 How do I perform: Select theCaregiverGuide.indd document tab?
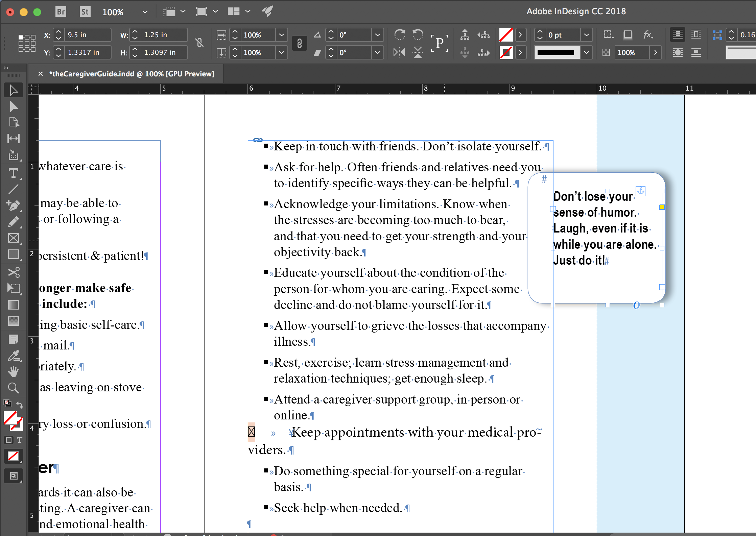(132, 74)
